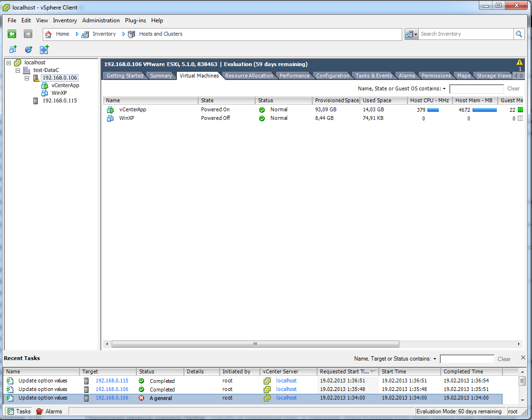This screenshot has width=532, height=420.
Task: Collapse the test-DataC tree node
Action: pos(18,70)
